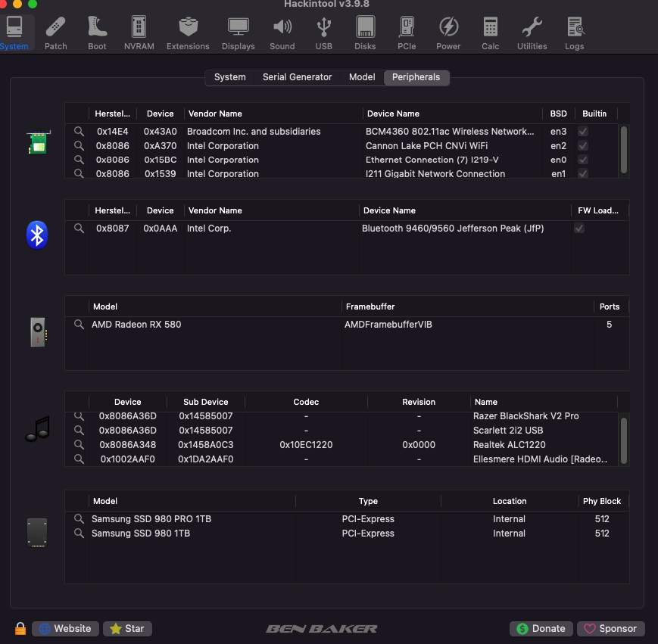Image resolution: width=658 pixels, height=644 pixels.
Task: Toggle Builtin checkbox for BCM4360 wireless row
Action: pos(583,132)
